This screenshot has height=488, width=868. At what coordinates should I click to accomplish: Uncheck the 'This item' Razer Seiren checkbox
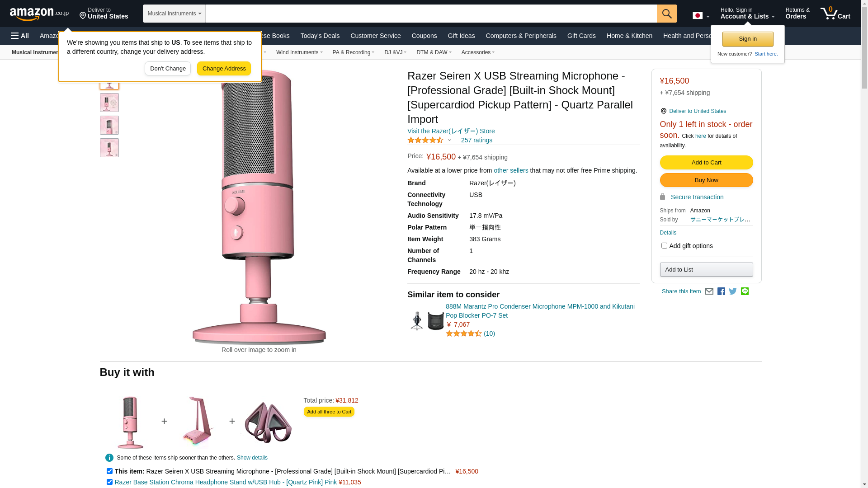pyautogui.click(x=109, y=471)
